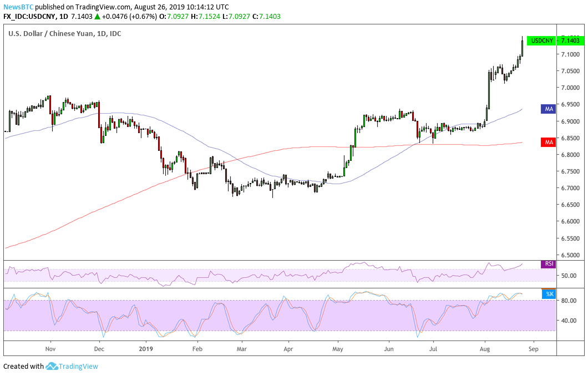This screenshot has width=588, height=376.
Task: Click the 6.7500 price axis value
Action: pyautogui.click(x=570, y=171)
